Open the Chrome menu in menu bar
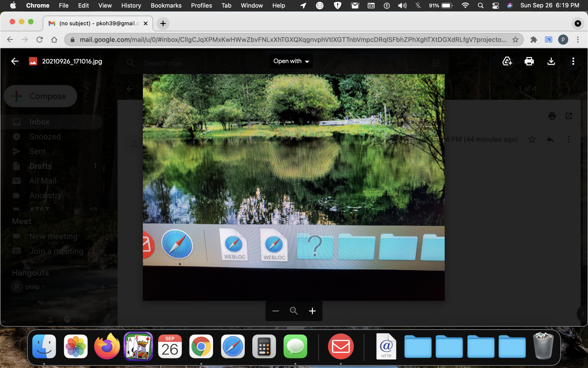The image size is (588, 368). [x=38, y=5]
